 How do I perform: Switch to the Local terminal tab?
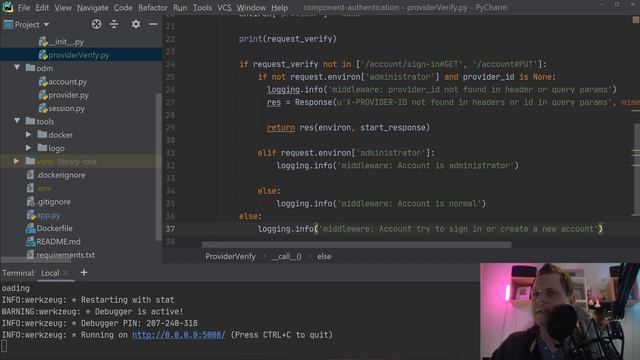pyautogui.click(x=50, y=273)
